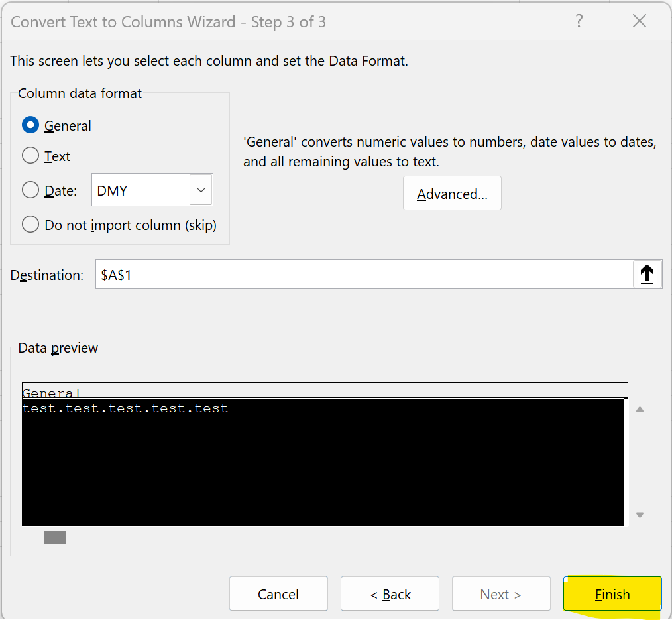Click the horizontal scrollbar thumb under preview
Screen dimensions: 672x620
[55, 537]
